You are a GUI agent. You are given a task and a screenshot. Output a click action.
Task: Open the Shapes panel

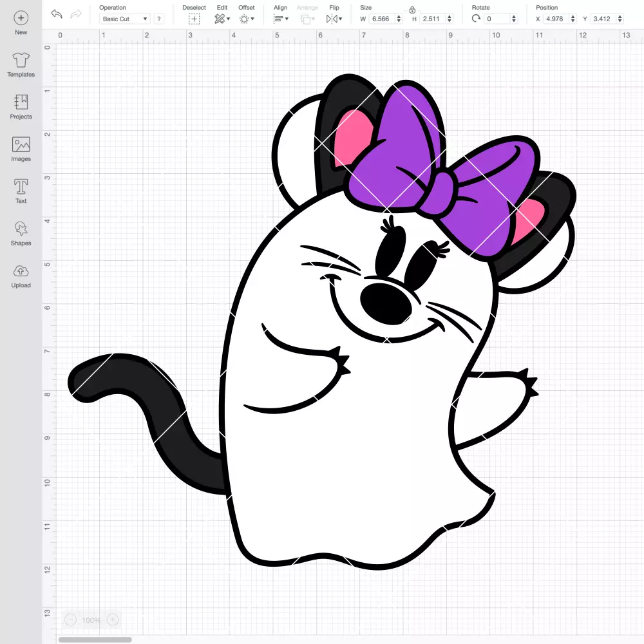21,234
